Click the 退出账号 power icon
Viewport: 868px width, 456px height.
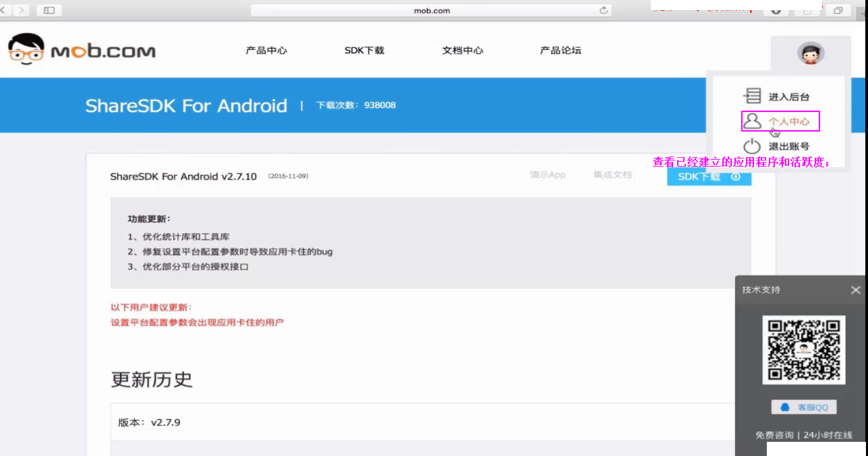[751, 146]
